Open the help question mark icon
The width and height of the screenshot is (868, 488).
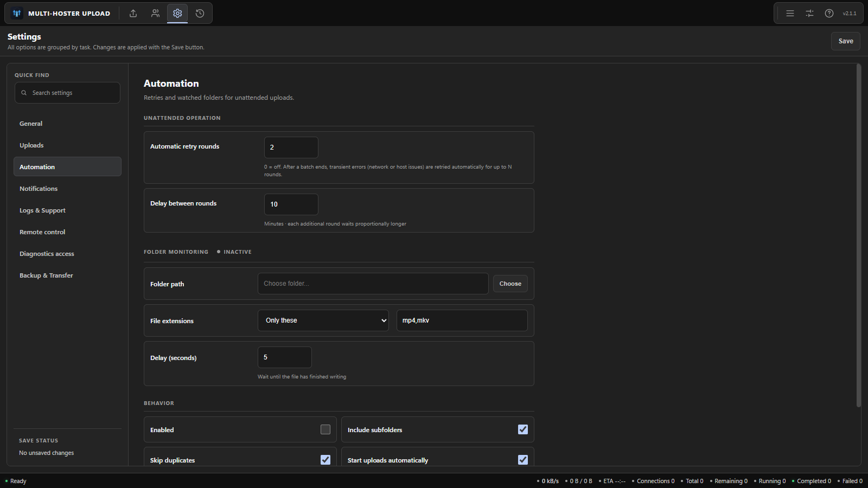(x=829, y=14)
